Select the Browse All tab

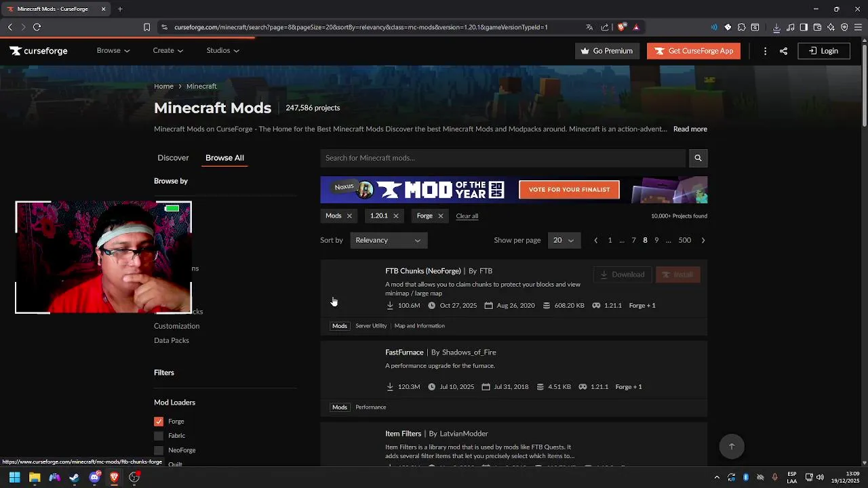[x=224, y=158]
